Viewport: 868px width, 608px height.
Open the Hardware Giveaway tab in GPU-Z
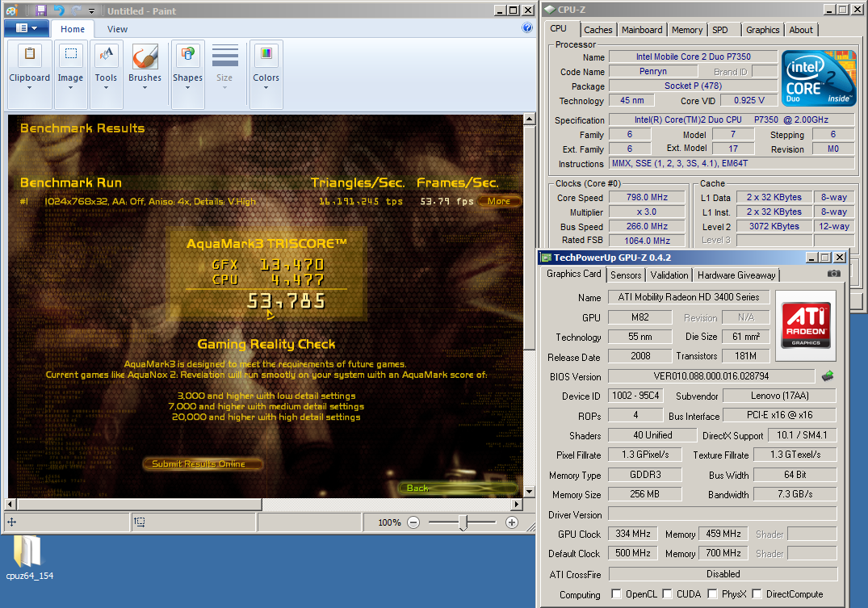click(x=736, y=275)
